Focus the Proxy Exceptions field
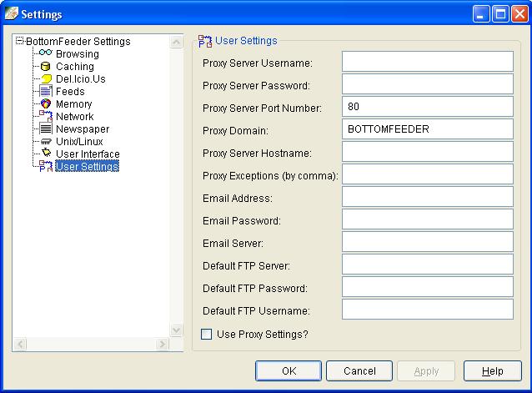The width and height of the screenshot is (532, 393). coord(428,174)
